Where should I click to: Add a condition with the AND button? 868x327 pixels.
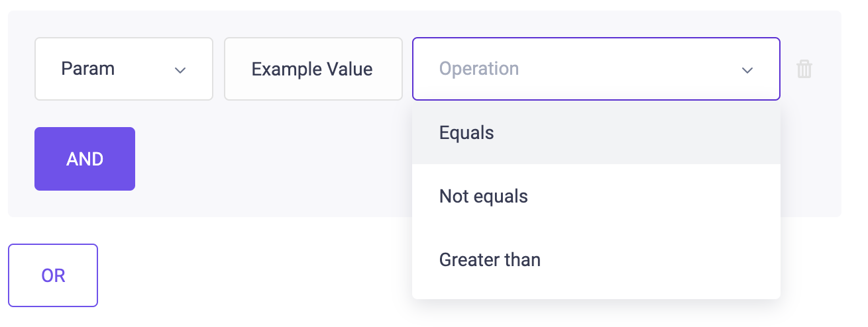tap(85, 159)
